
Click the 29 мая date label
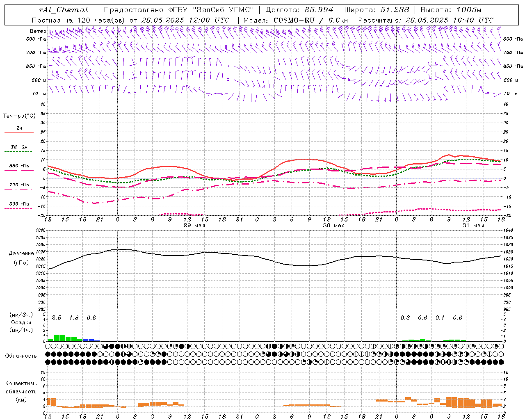[x=194, y=226]
